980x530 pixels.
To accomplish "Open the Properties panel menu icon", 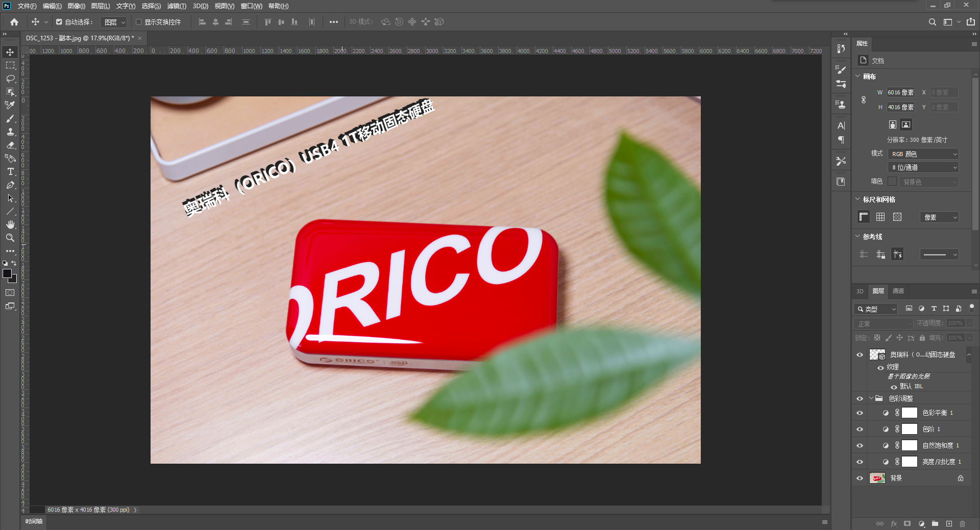I will click(x=974, y=44).
